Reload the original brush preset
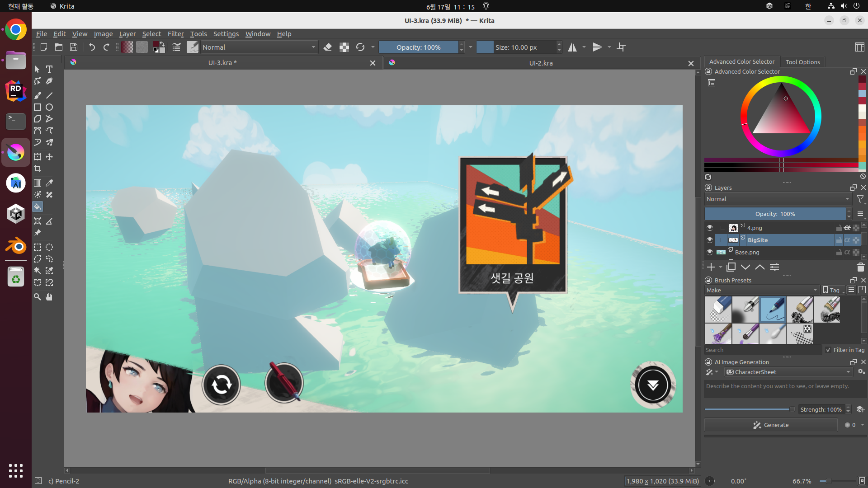Screen dimensions: 868x488 (x=360, y=47)
